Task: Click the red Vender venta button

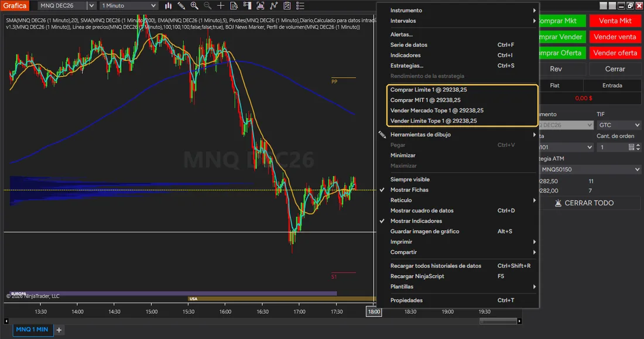Action: click(615, 37)
